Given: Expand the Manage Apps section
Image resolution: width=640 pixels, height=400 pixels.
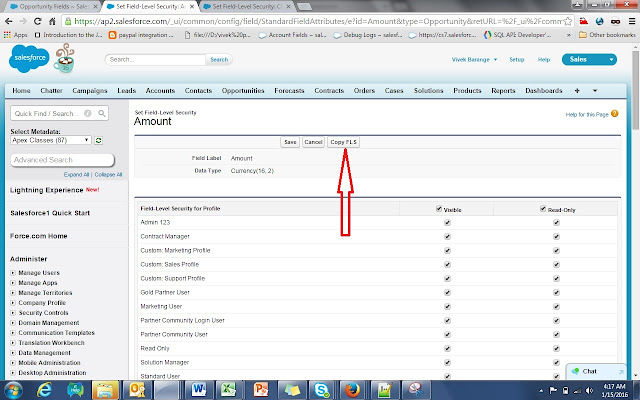Looking at the screenshot, I should click(13, 283).
